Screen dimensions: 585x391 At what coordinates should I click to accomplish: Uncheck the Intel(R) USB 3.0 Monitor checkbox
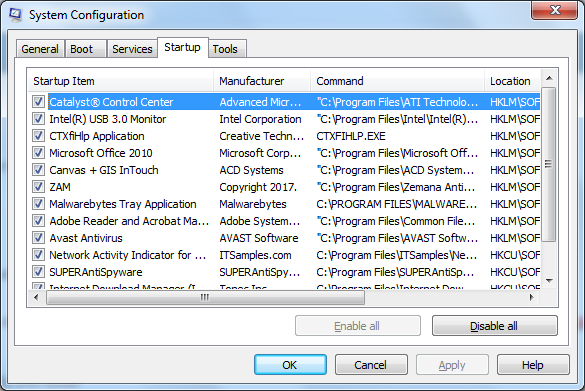38,119
